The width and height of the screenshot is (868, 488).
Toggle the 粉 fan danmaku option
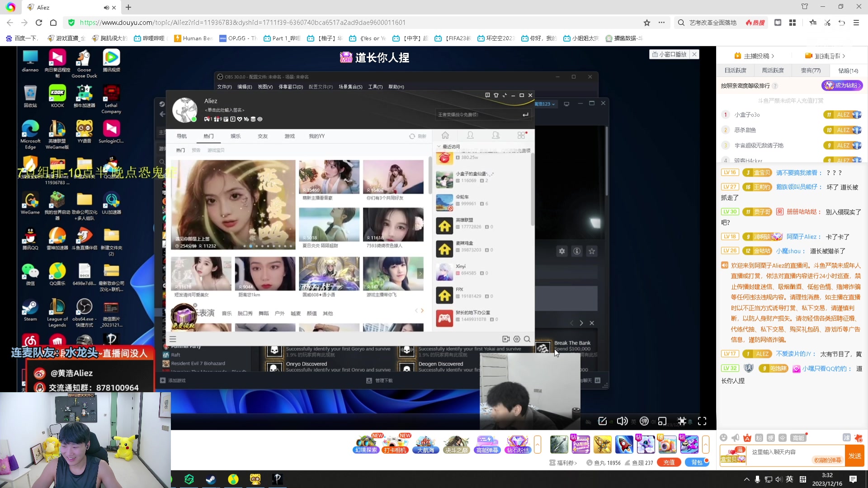click(759, 437)
